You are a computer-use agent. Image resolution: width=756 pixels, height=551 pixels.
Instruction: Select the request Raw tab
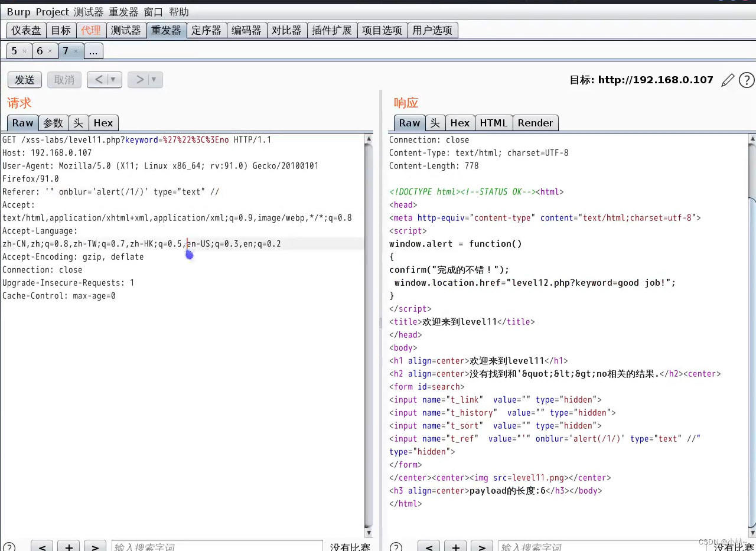click(x=23, y=123)
